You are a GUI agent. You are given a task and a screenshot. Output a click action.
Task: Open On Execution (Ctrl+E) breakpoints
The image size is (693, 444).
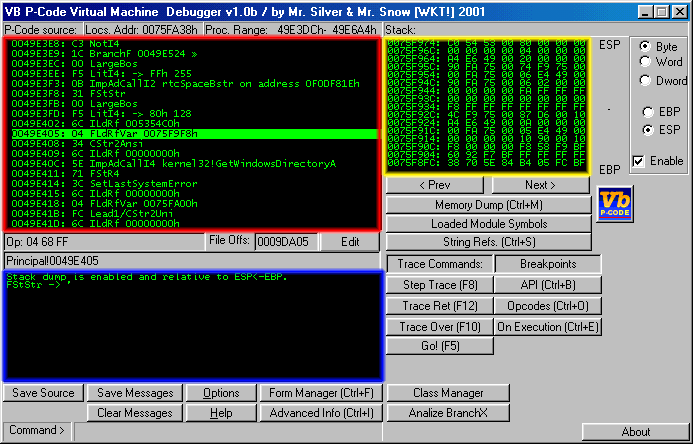pos(548,327)
